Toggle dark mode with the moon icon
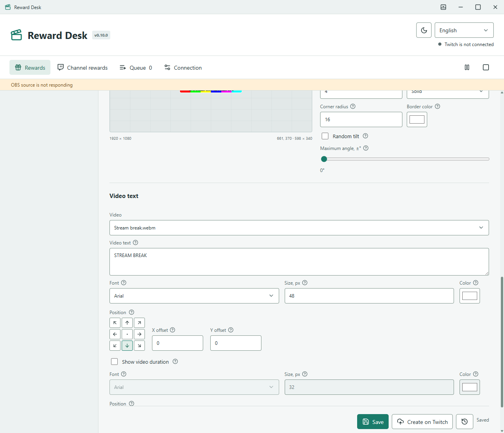504x433 pixels. click(424, 30)
